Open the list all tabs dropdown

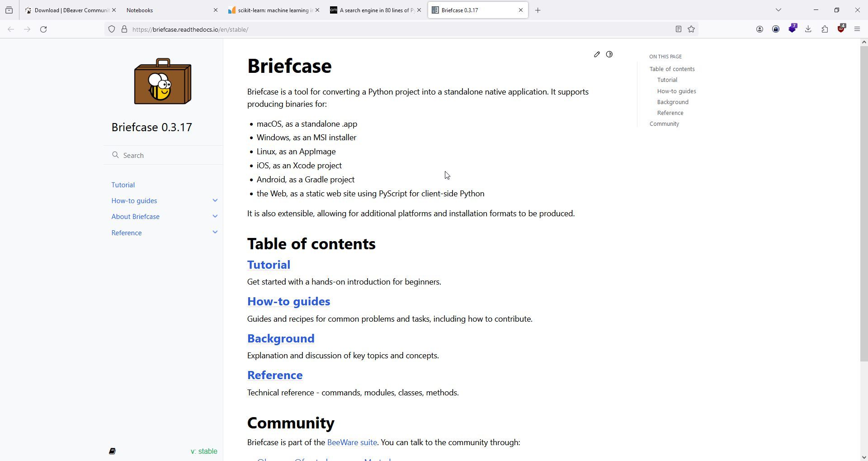(x=778, y=10)
